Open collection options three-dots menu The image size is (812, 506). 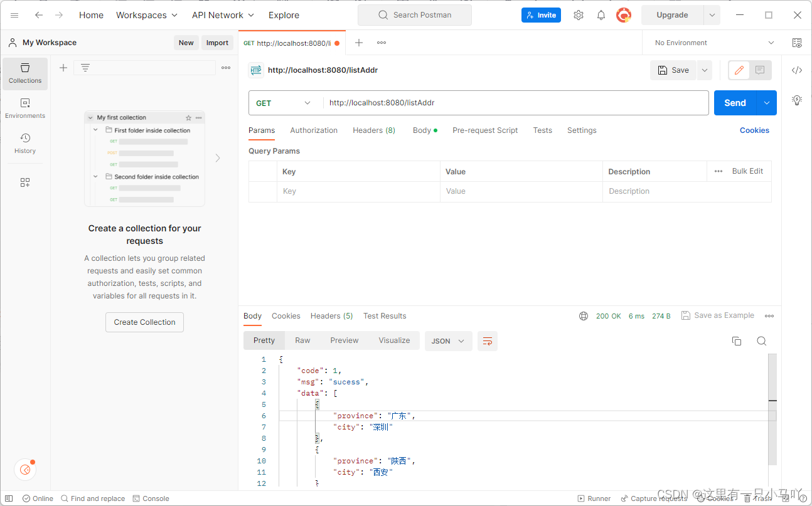click(x=226, y=68)
